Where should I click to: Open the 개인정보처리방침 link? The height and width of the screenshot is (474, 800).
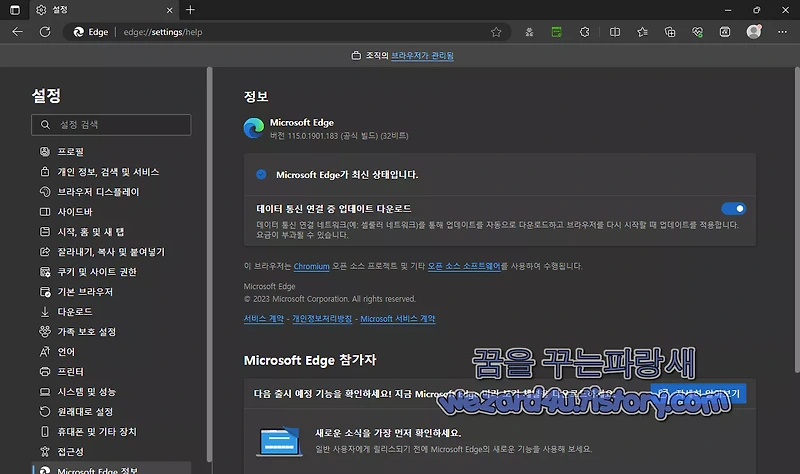[322, 319]
